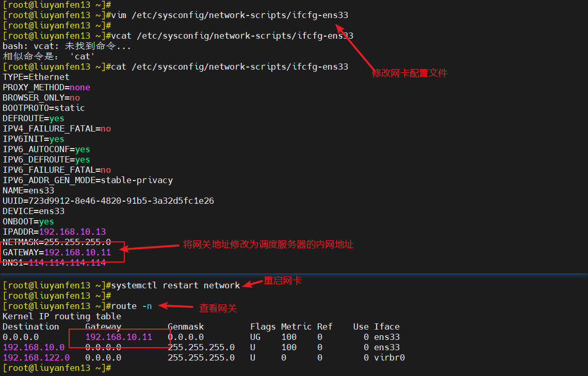The height and width of the screenshot is (376, 588).
Task: Click the virbr0 interface in routing table
Action: 389,357
